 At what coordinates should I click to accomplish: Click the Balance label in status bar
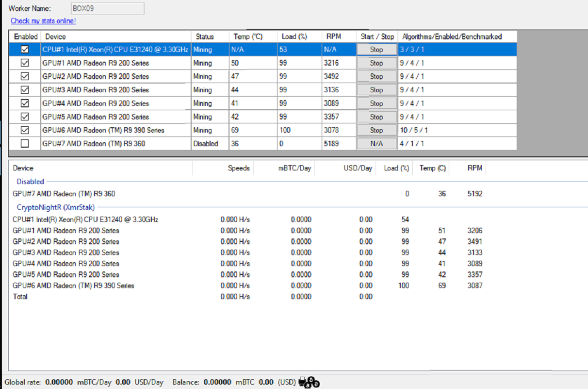pyautogui.click(x=186, y=382)
